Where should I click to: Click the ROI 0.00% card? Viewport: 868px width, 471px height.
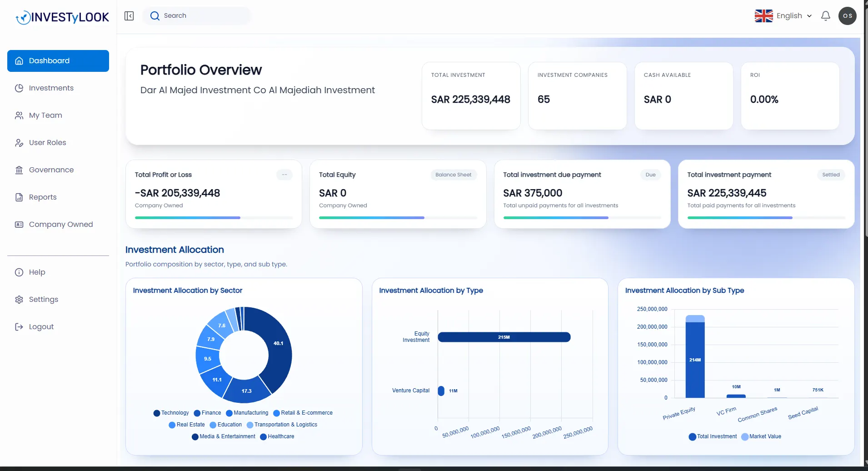pos(790,96)
